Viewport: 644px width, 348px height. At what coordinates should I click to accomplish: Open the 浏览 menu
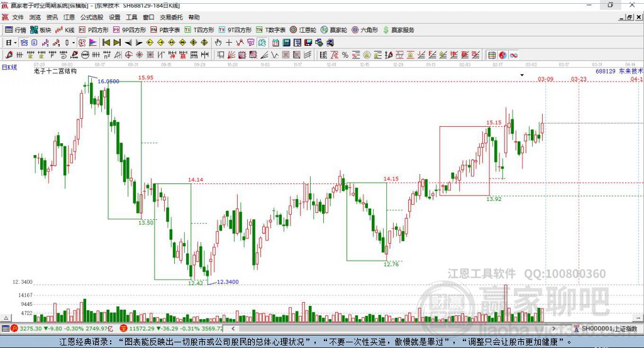point(35,17)
